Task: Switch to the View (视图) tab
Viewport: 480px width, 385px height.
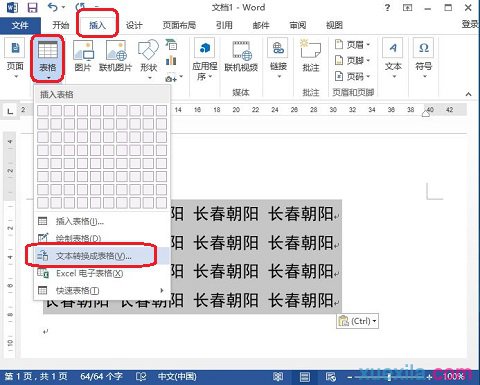Action: (x=334, y=25)
